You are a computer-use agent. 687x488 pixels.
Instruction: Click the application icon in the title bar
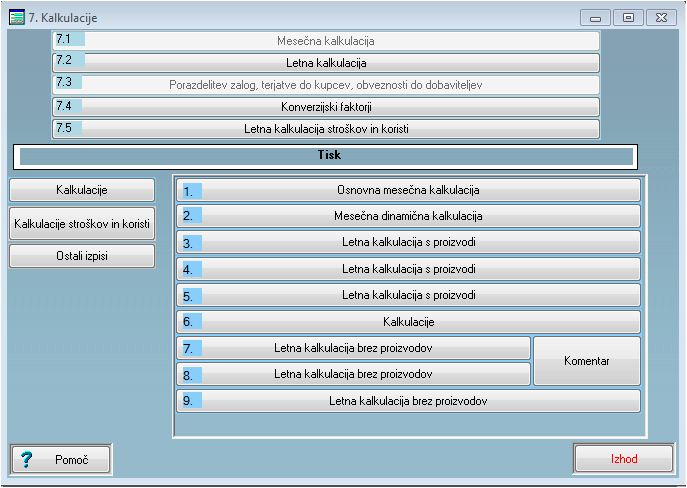(x=17, y=18)
